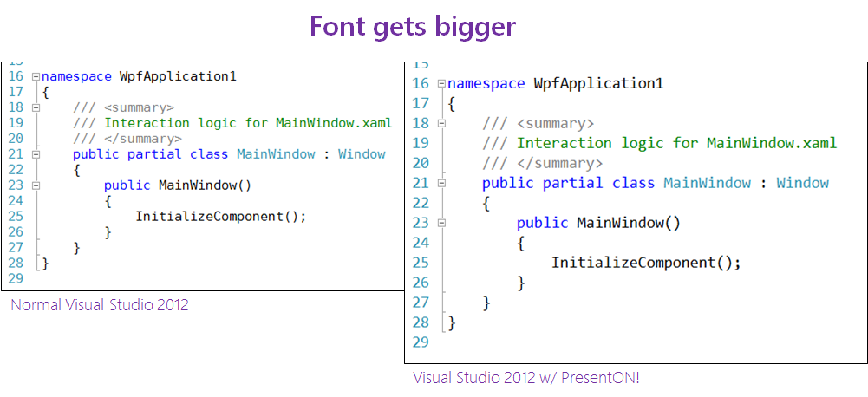The image size is (868, 397).
Task: Select 'class' keyword in the normal panel
Action: point(209,154)
